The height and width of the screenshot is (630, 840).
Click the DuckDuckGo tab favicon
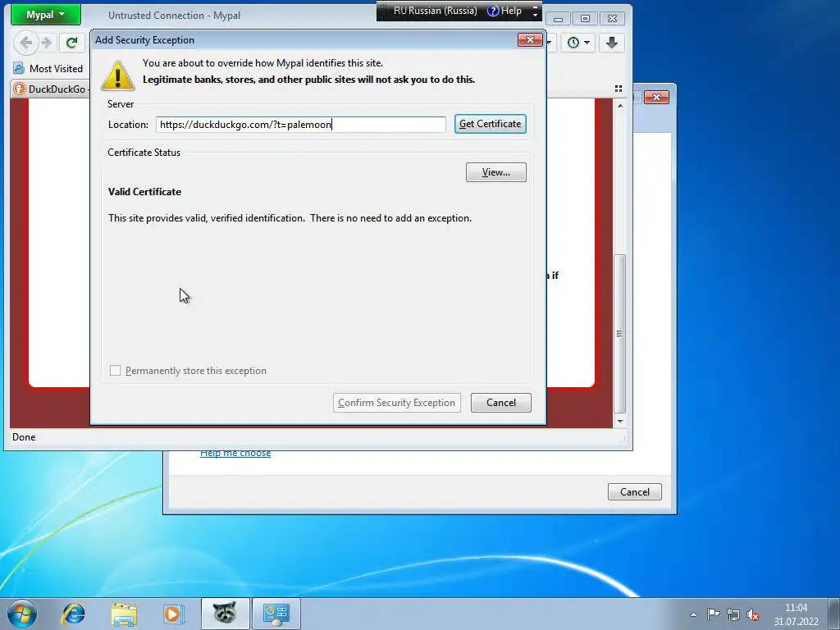click(x=20, y=89)
